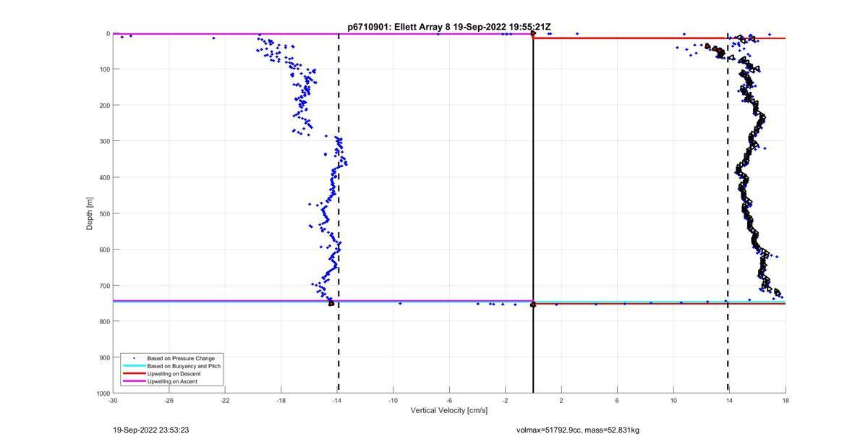
Task: Click the depth tick label '400'
Action: [104, 177]
